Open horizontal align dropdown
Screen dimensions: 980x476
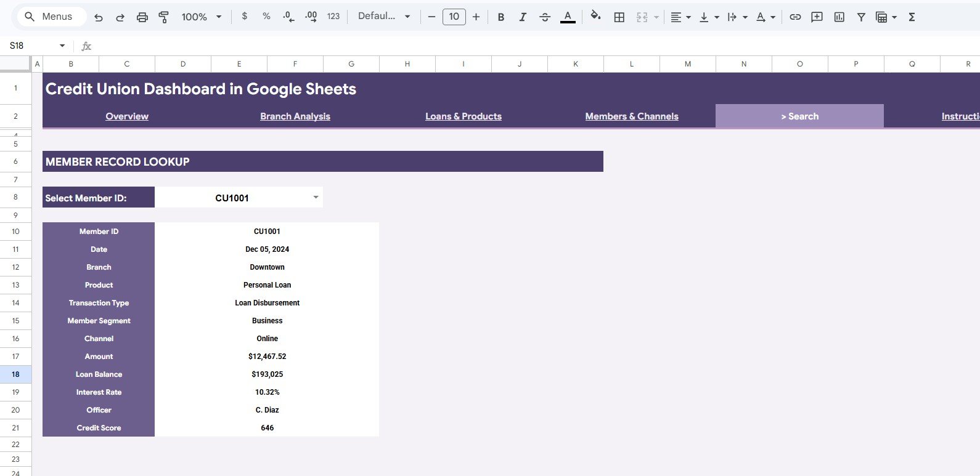point(680,17)
